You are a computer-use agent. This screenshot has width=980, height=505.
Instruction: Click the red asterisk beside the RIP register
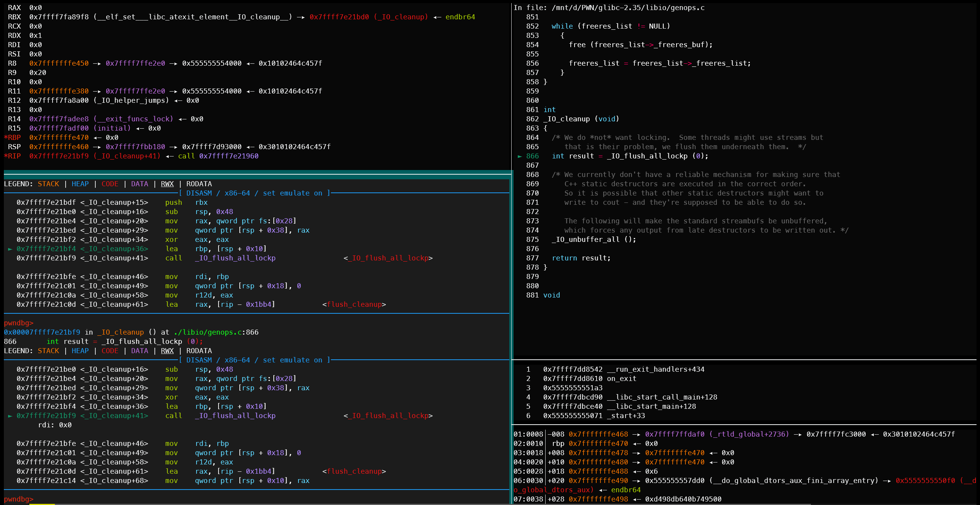click(x=6, y=156)
